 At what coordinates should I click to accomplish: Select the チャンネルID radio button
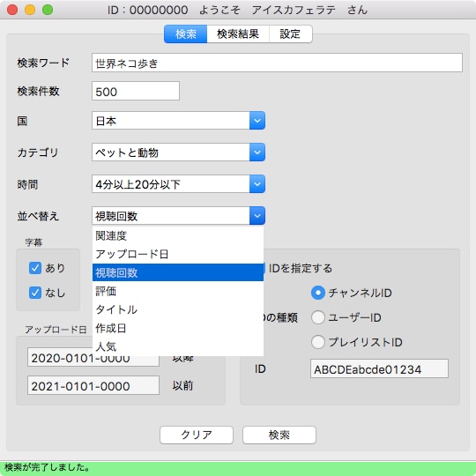[x=318, y=293]
